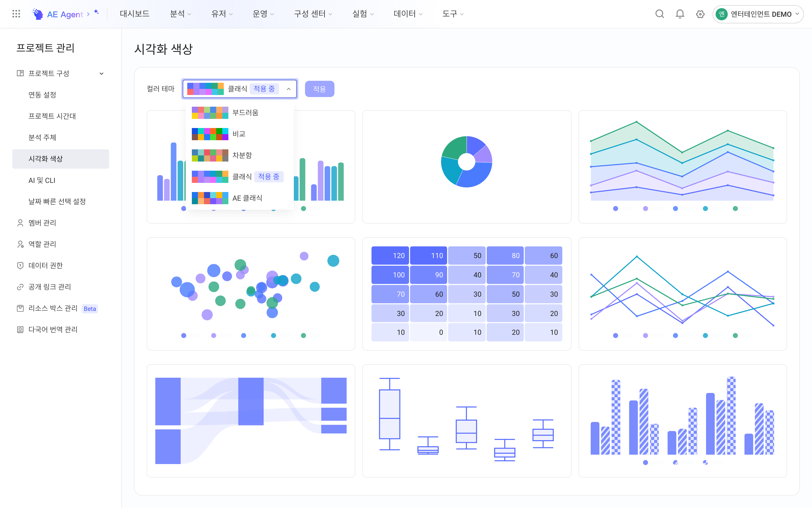Open the 실험 menu
This screenshot has height=508, width=812.
click(363, 14)
